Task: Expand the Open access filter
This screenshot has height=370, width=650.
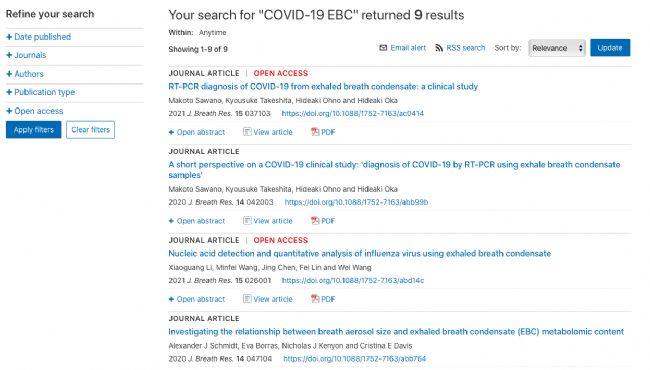Action: [x=35, y=111]
